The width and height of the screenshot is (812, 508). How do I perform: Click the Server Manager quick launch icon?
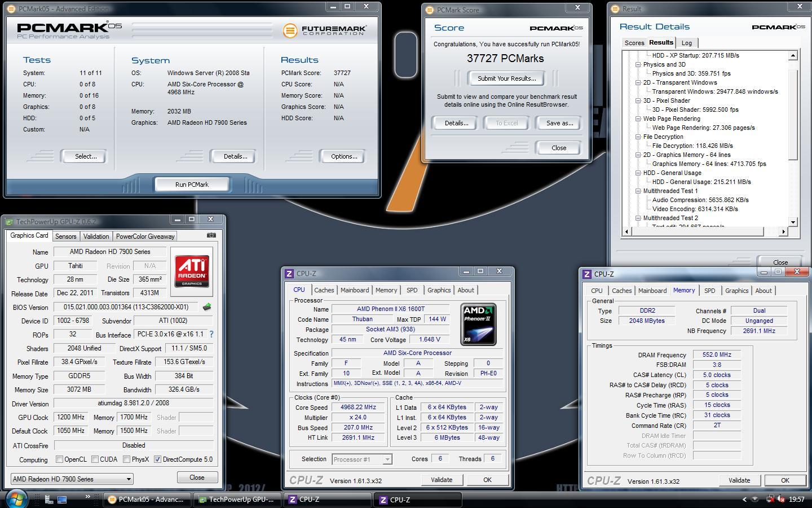tap(49, 500)
